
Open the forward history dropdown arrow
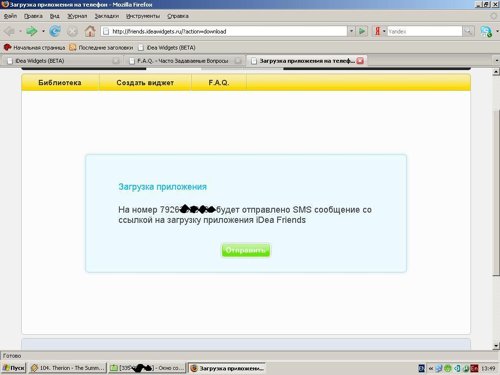pyautogui.click(x=43, y=32)
